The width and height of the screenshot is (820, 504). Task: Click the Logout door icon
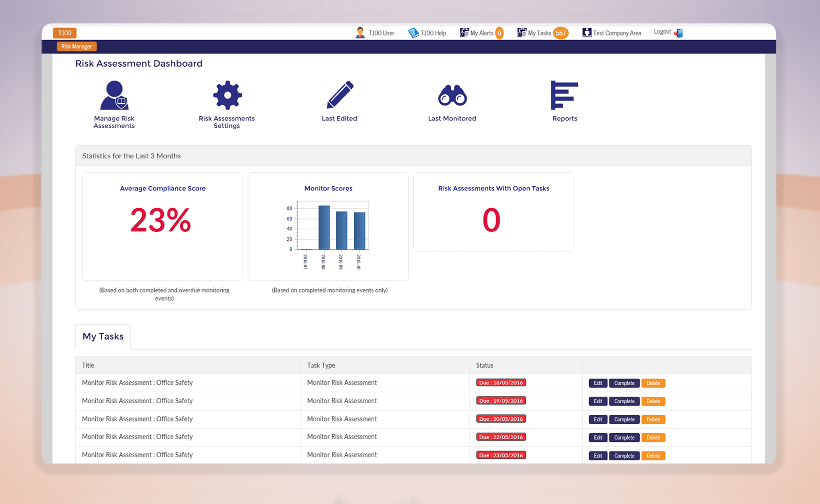click(x=678, y=32)
